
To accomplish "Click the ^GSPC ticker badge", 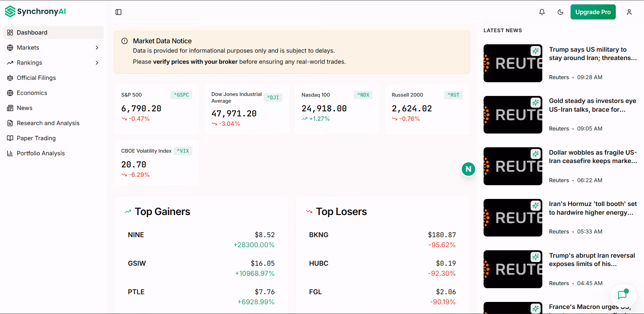I will coord(182,95).
